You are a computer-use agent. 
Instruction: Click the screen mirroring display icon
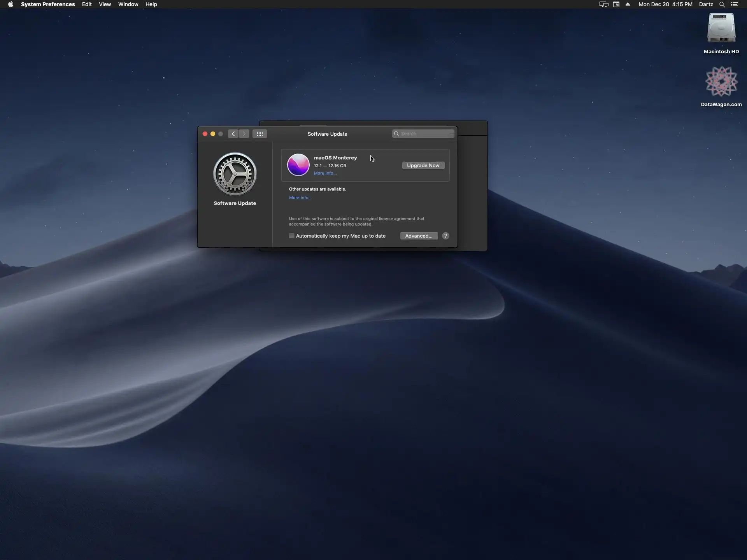tap(603, 4)
